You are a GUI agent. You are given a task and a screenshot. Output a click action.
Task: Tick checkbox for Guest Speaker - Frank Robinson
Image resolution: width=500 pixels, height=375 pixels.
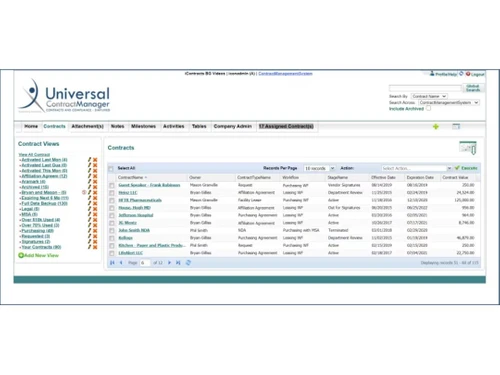point(112,185)
